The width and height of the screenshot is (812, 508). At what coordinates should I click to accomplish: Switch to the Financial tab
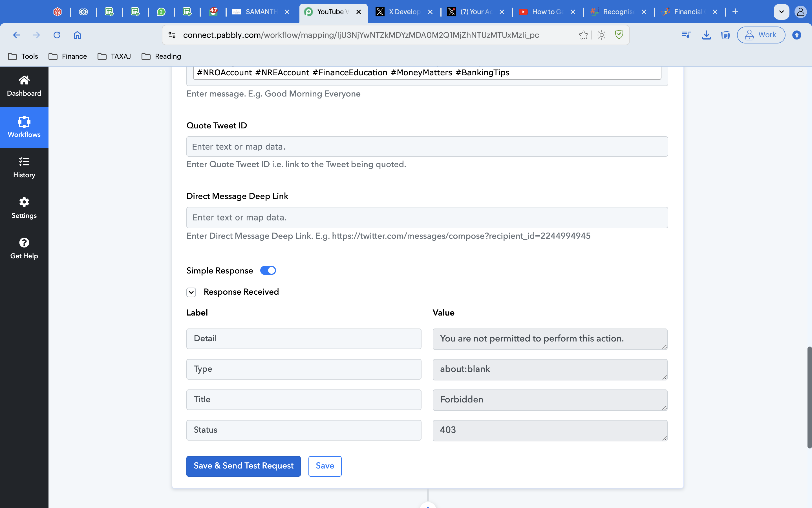689,12
